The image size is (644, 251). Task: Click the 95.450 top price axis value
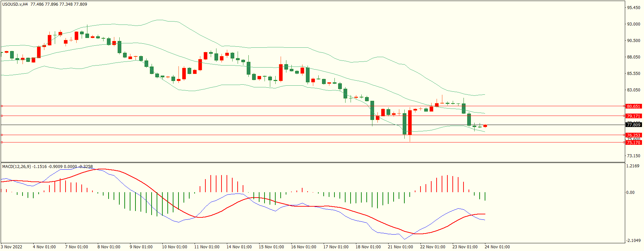[633, 8]
